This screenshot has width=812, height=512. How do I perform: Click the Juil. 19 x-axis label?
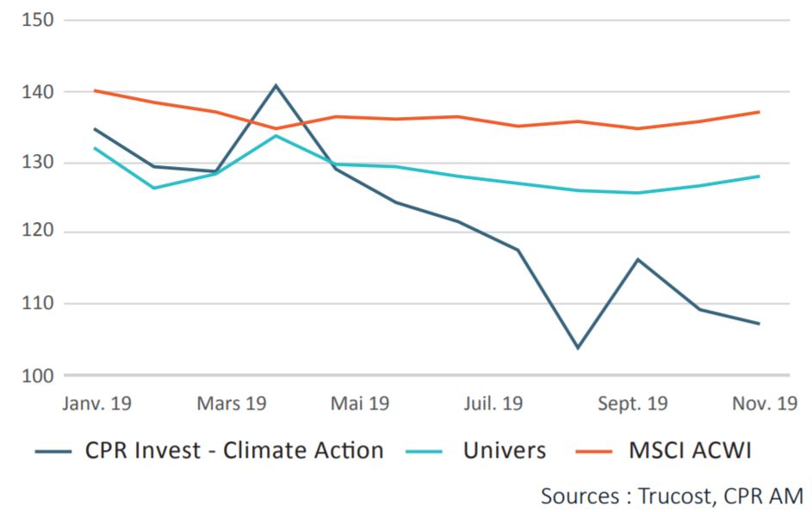click(493, 403)
